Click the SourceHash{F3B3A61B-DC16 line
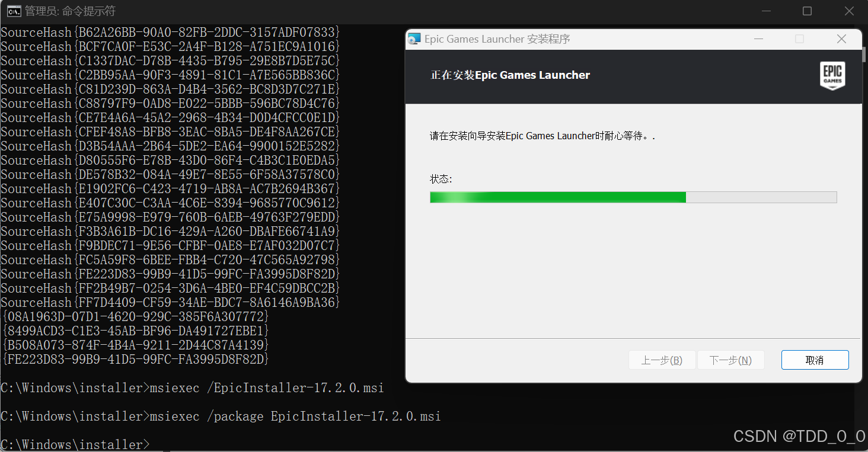This screenshot has width=868, height=452. pos(171,232)
